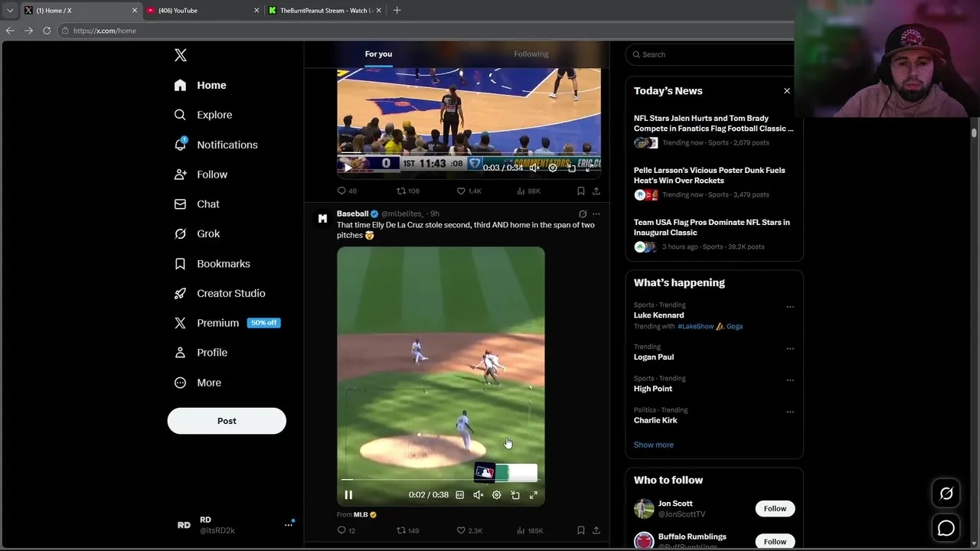Close the Today's News panel
980x551 pixels.
[786, 91]
